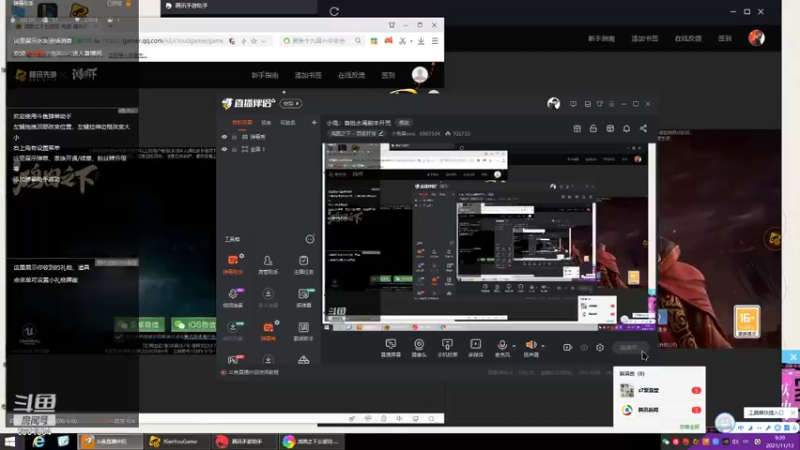Viewport: 800px width, 450px height.
Task: Click the 直播中 live status button
Action: [x=629, y=347]
